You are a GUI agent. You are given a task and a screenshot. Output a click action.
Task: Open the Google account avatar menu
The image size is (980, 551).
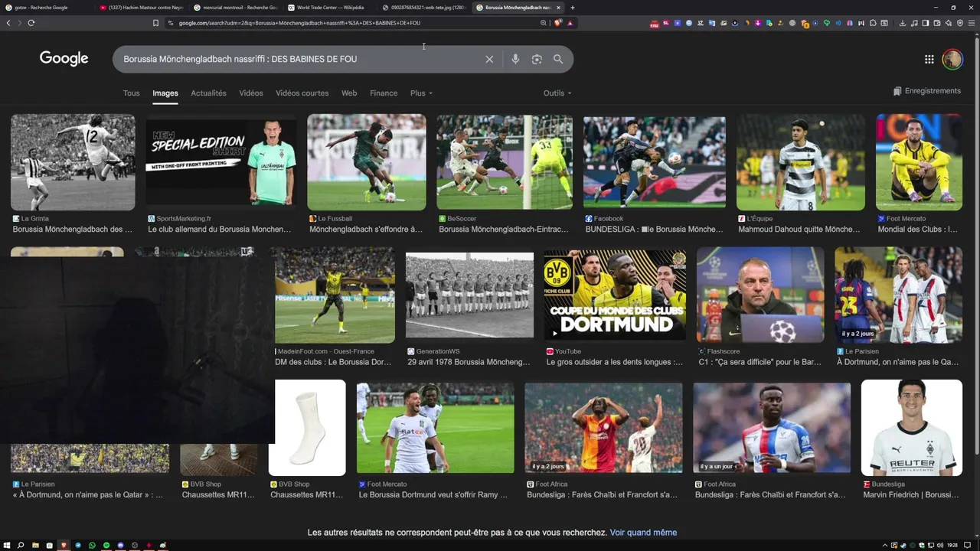coord(952,59)
